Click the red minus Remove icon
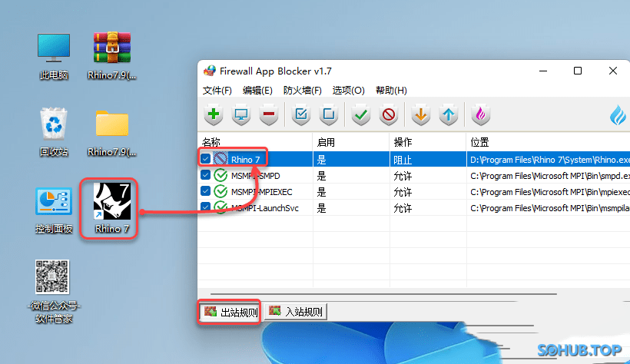The image size is (630, 364). click(x=269, y=114)
